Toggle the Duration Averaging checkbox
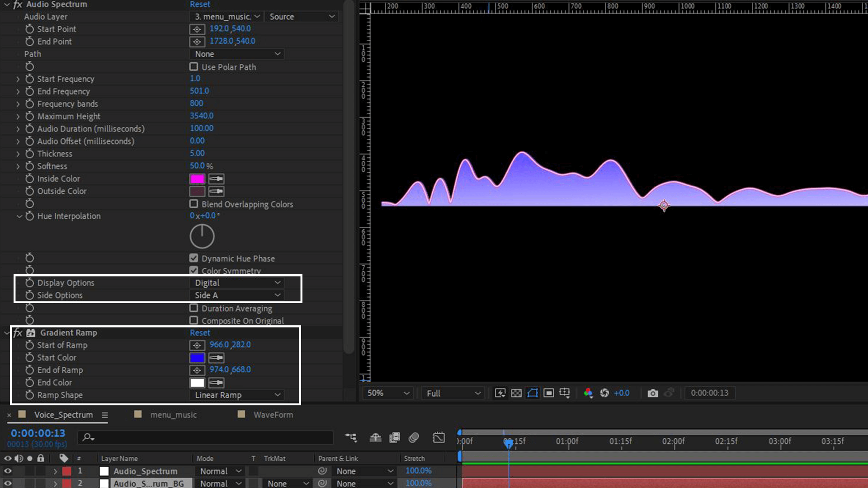Screen dimensions: 868x488 [x=194, y=308]
